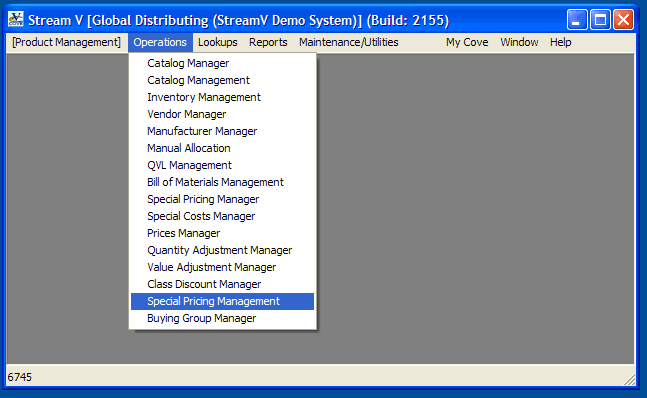This screenshot has width=647, height=398.
Task: Select Quantity Adjustment Manager
Action: (x=222, y=250)
